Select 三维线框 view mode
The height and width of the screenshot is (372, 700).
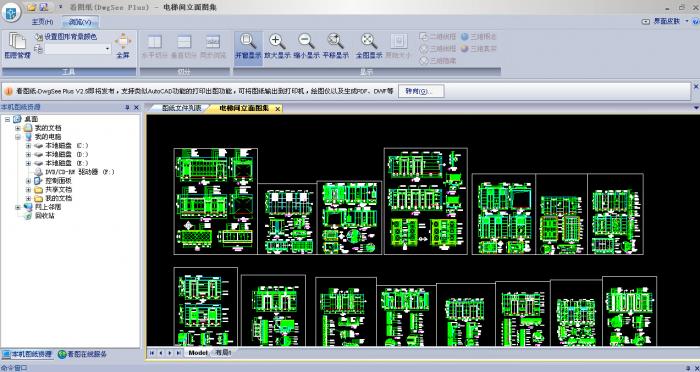tap(437, 48)
